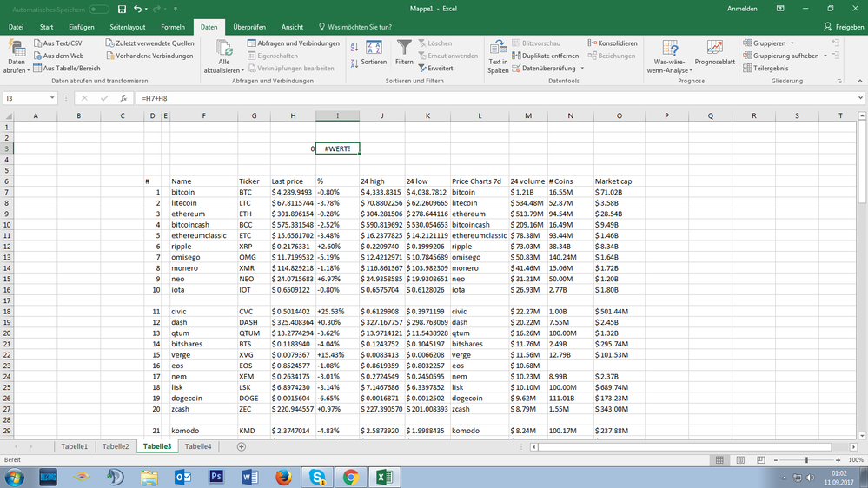
Task: Click the Save disk icon in title bar
Action: coord(122,9)
